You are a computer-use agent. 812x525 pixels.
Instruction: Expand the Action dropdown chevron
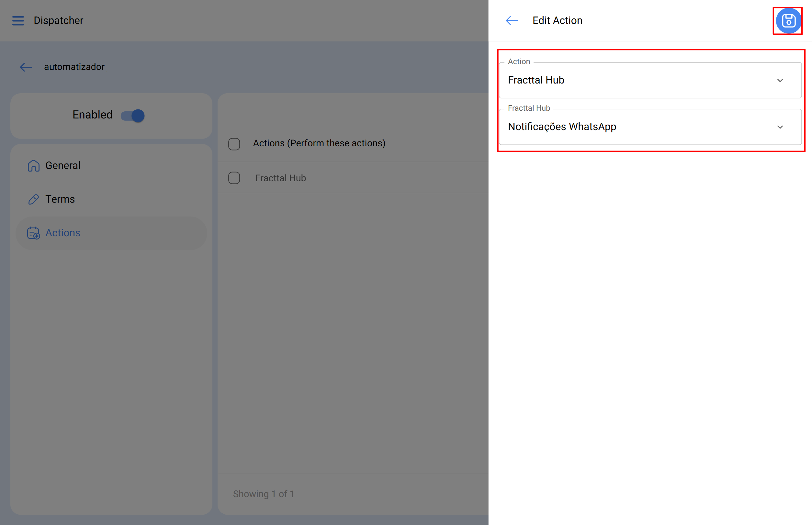pos(780,81)
